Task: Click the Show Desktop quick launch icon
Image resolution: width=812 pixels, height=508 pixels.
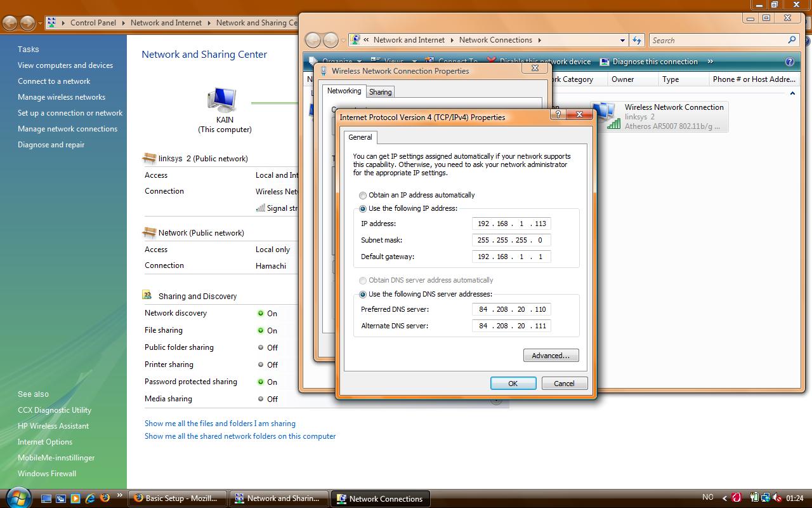Action: [46, 498]
